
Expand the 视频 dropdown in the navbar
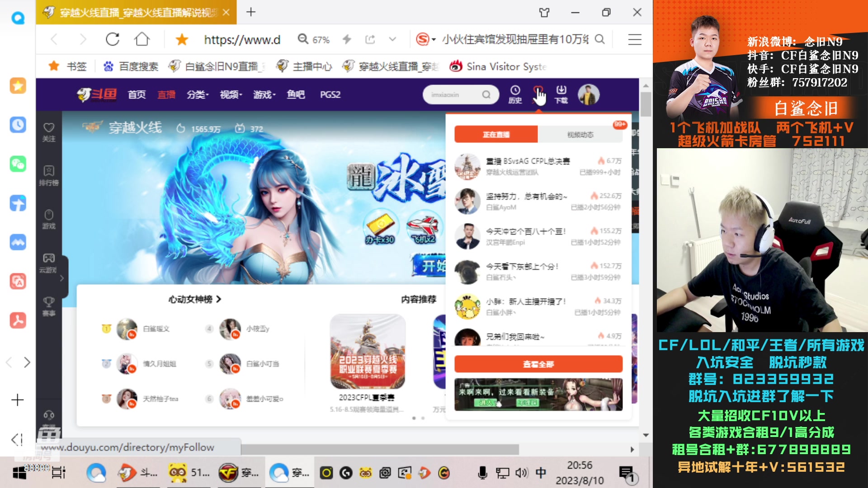coord(230,94)
